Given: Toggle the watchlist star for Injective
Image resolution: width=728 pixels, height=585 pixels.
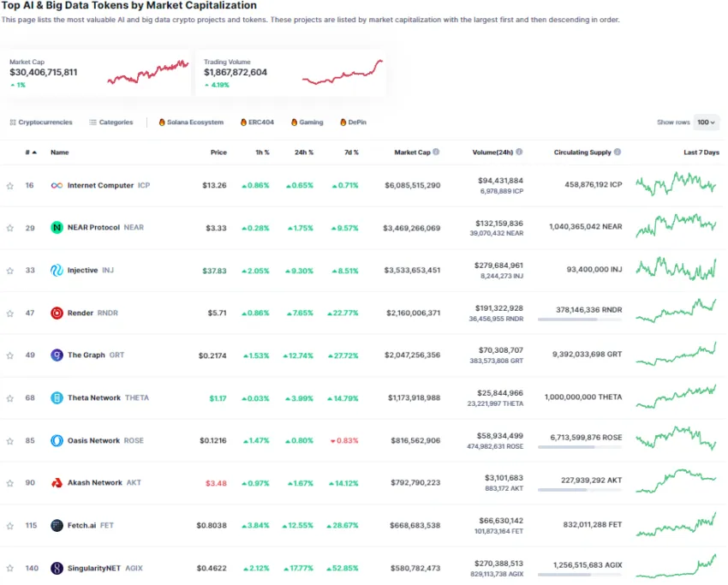Looking at the screenshot, I should pyautogui.click(x=9, y=271).
